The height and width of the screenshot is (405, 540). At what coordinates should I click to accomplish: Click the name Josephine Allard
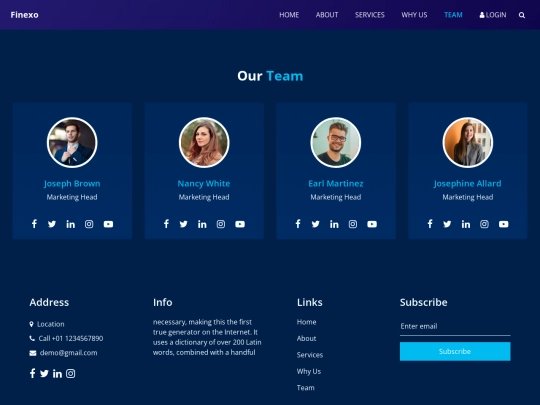tap(468, 184)
